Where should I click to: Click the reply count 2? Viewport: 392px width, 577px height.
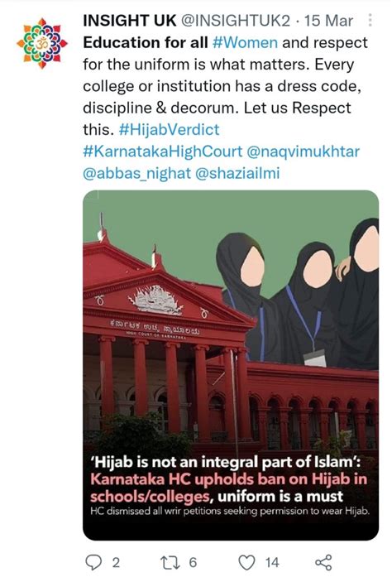116,563
